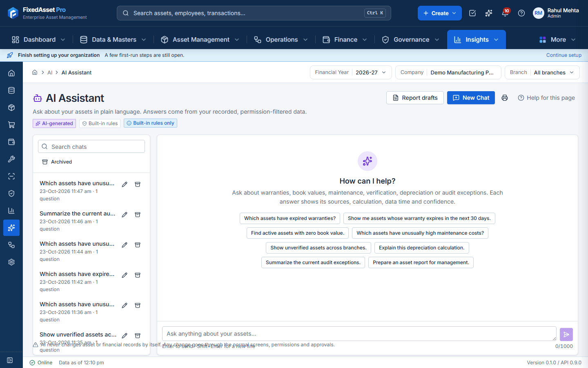Open the cube asset icon in sidebar
This screenshot has height=368, width=588.
click(x=11, y=108)
